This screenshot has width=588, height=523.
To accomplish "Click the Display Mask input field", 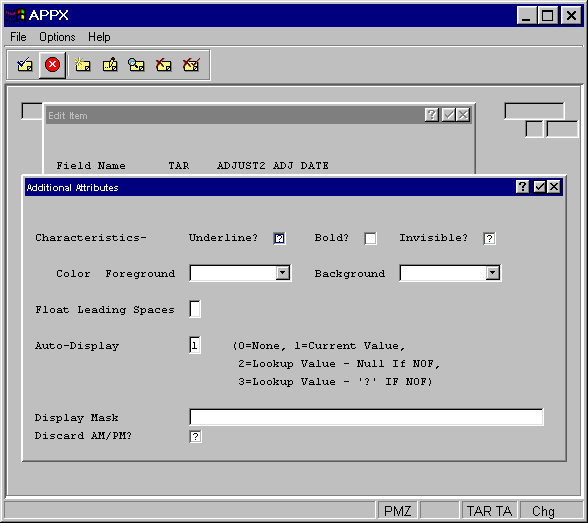I will (x=366, y=417).
